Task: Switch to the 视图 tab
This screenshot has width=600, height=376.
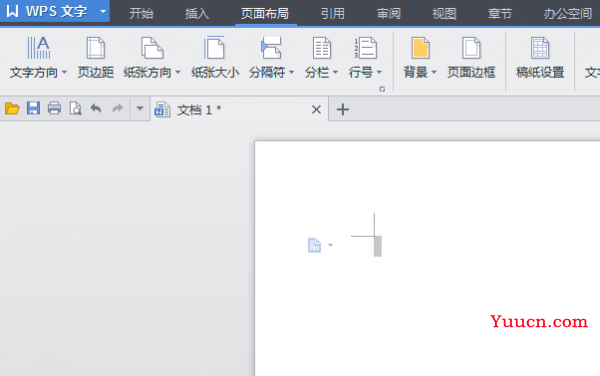Action: coord(444,14)
